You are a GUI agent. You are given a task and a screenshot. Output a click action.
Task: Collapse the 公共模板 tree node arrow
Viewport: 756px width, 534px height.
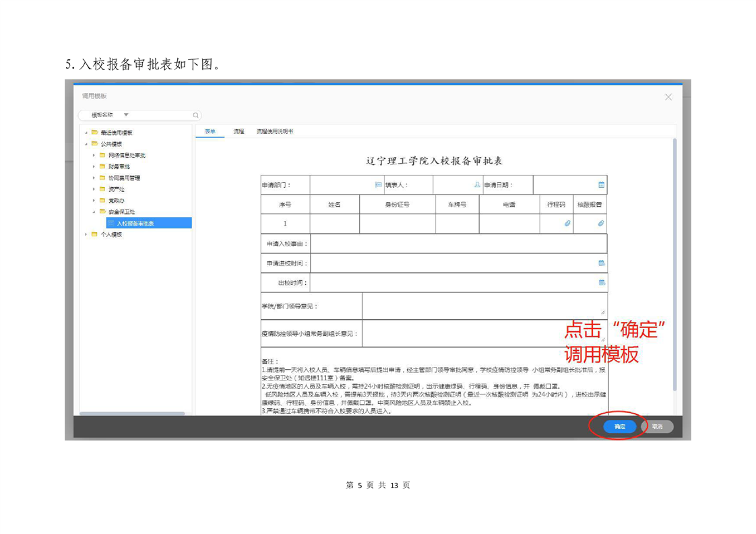tap(86, 143)
